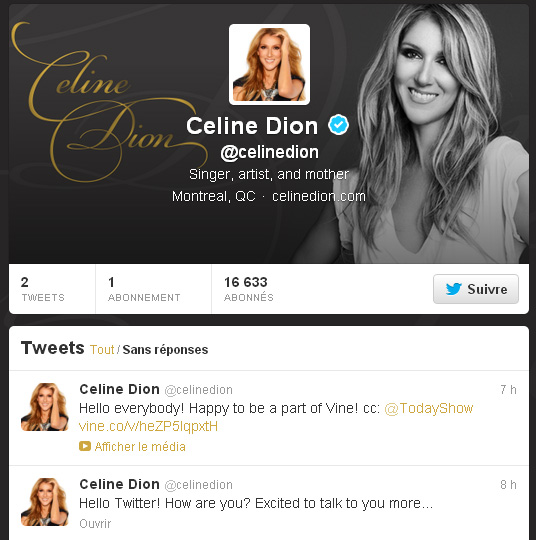This screenshot has height=540, width=536.
Task: Open the @TodayShow mention
Action: pyautogui.click(x=429, y=408)
